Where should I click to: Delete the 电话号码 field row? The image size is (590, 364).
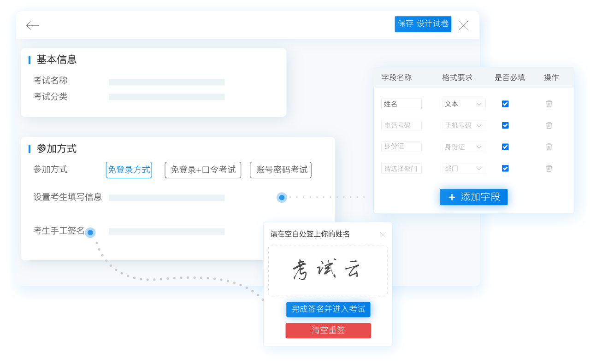pyautogui.click(x=549, y=125)
